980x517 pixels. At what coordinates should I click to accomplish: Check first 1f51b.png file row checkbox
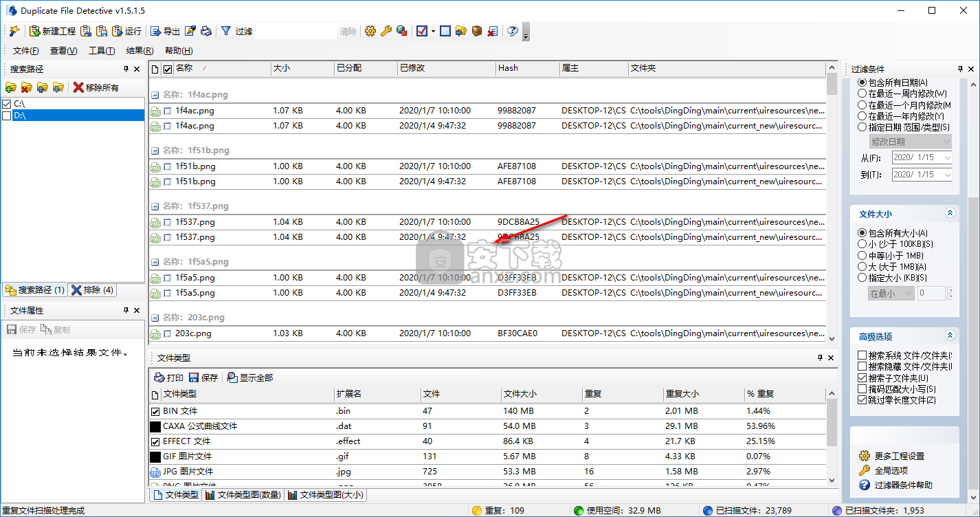click(x=168, y=166)
